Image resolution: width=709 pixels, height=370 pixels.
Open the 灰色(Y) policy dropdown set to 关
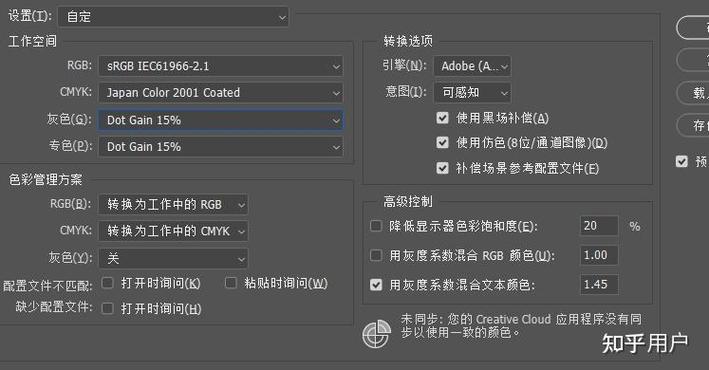coord(173,258)
